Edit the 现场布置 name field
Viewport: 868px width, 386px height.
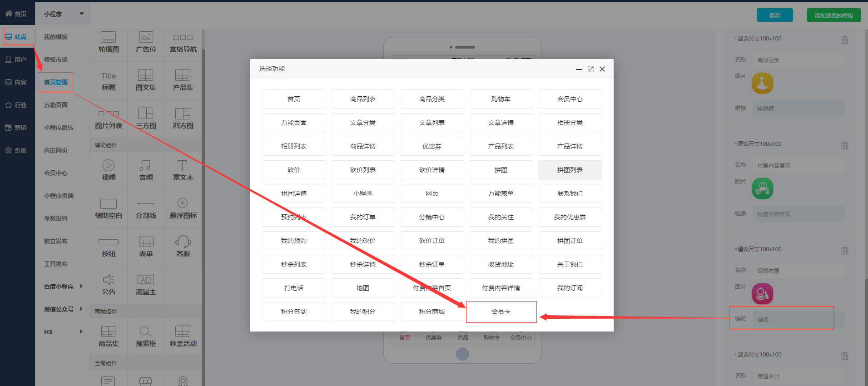tap(799, 271)
